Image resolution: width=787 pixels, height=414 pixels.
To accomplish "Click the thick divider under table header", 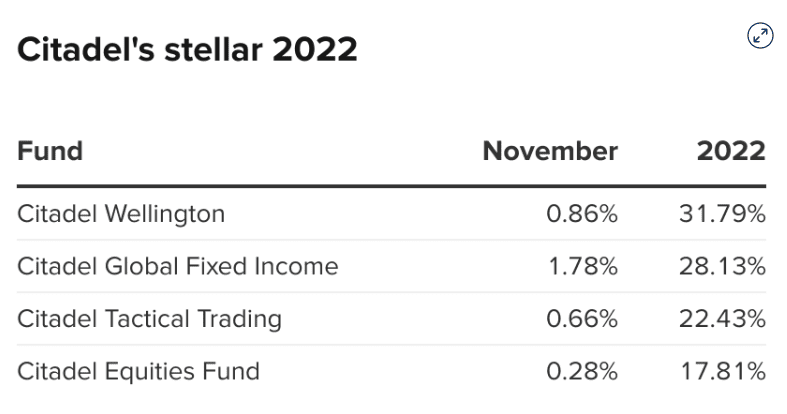I will click(x=392, y=186).
